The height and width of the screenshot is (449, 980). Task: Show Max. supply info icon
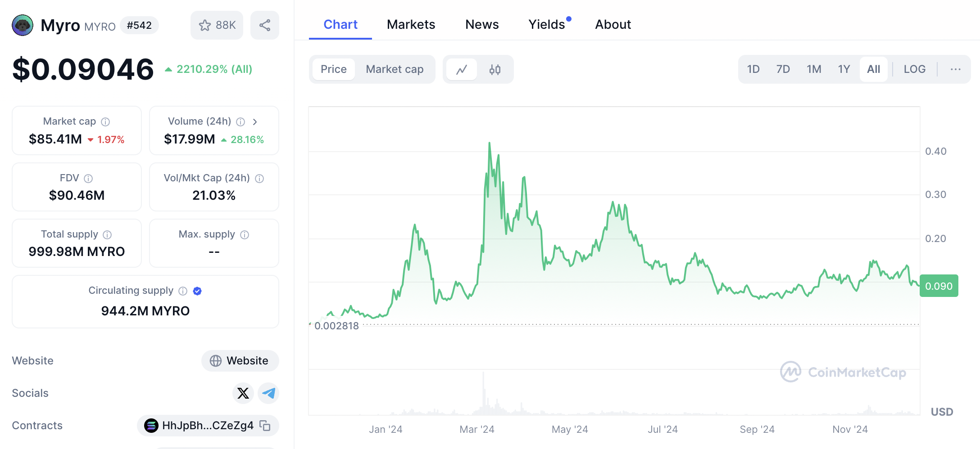[x=245, y=235]
